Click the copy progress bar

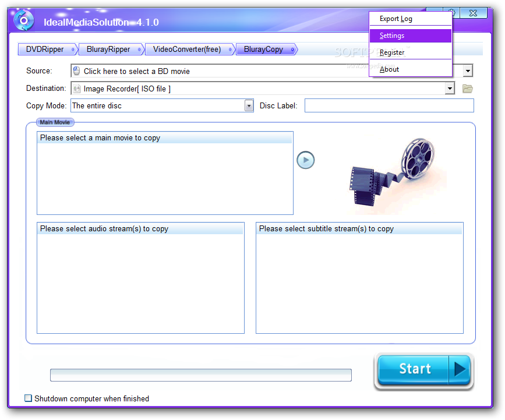tap(200, 375)
